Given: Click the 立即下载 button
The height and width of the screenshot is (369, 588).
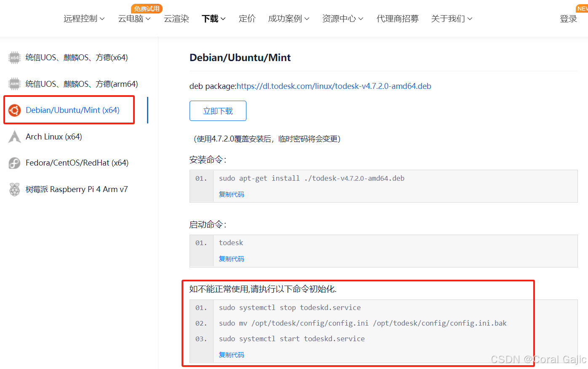Looking at the screenshot, I should click(x=218, y=111).
